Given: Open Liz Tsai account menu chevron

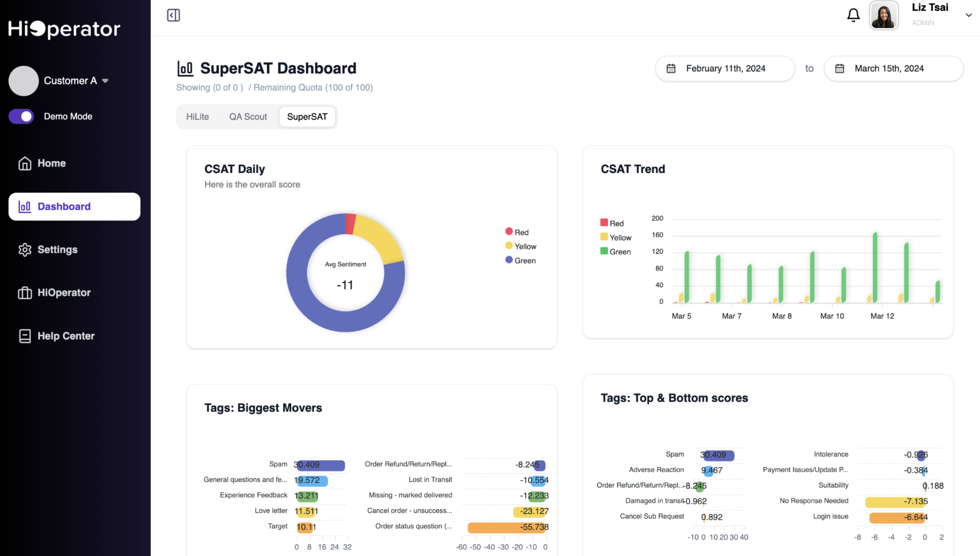Looking at the screenshot, I should tap(968, 15).
